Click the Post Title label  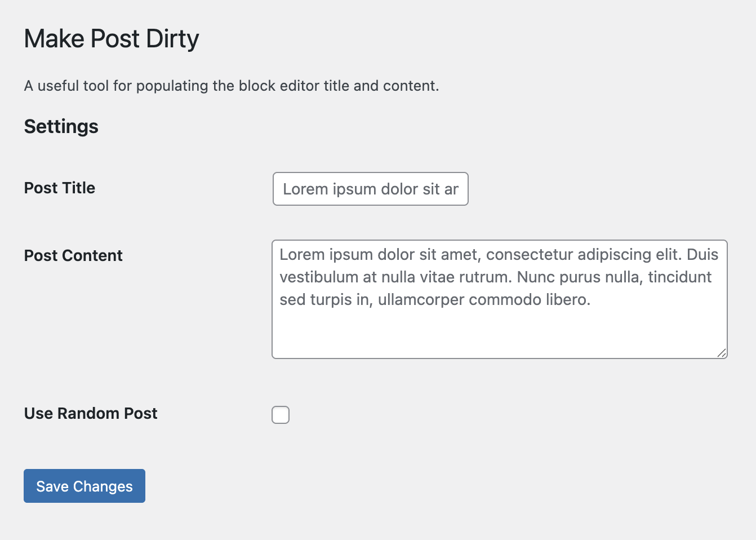tap(59, 188)
